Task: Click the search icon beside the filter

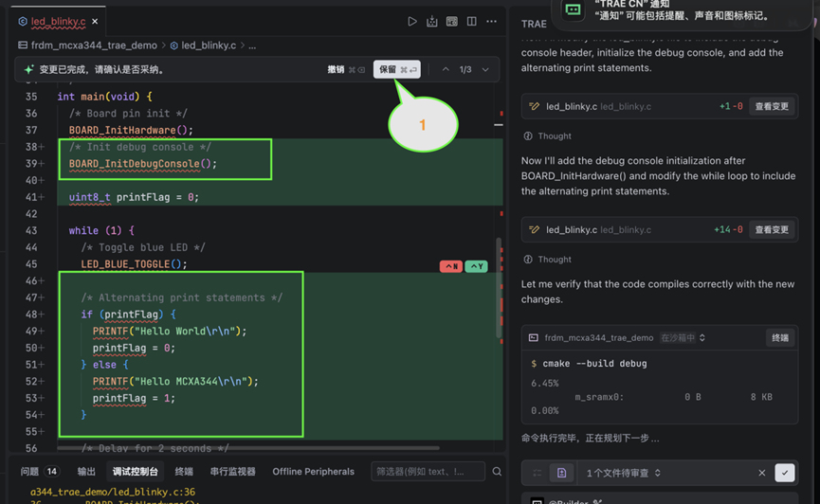Action: click(x=497, y=472)
